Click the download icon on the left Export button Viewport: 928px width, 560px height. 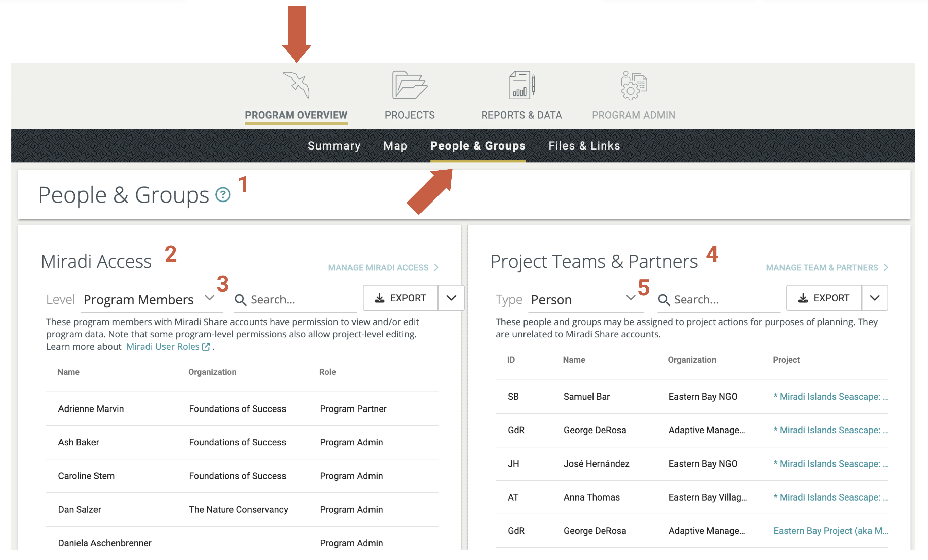coord(380,298)
